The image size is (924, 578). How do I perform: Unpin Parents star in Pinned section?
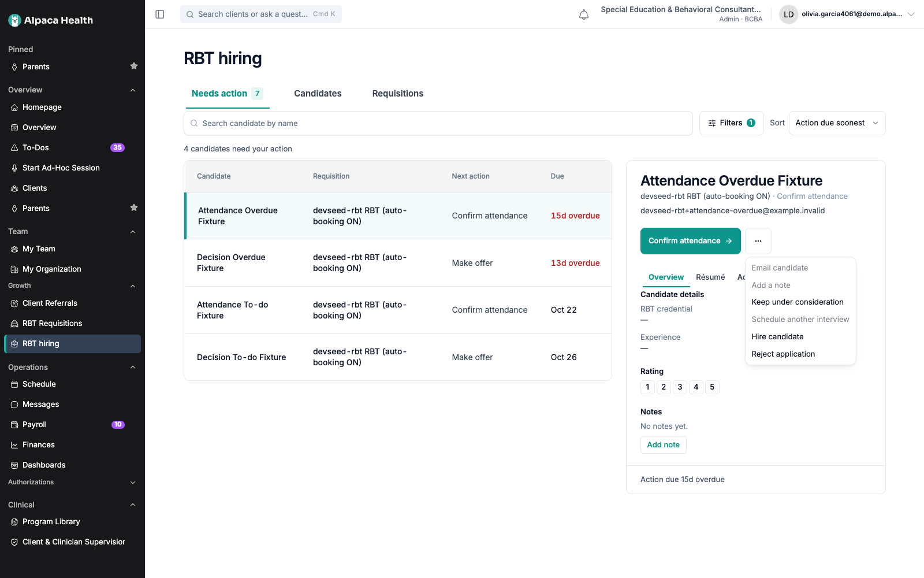(x=134, y=66)
